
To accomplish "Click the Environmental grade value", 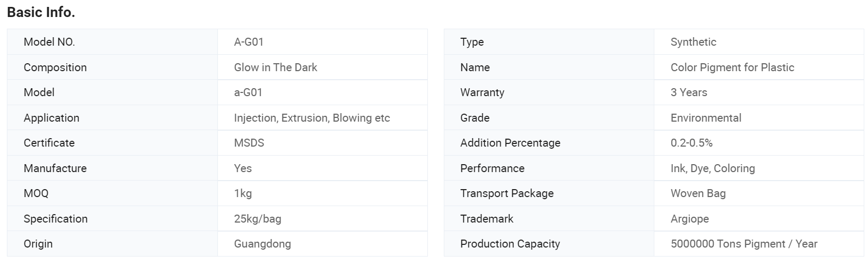I will point(706,118).
